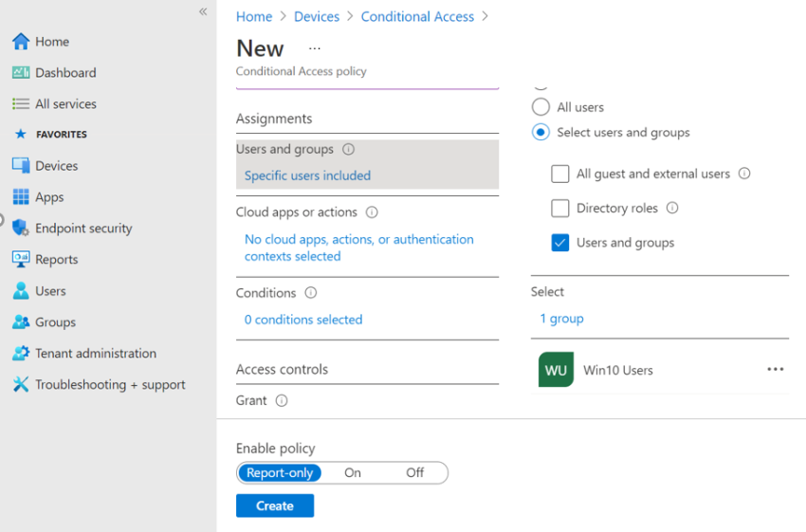
Task: Click the Win10 Users group name
Action: [618, 370]
